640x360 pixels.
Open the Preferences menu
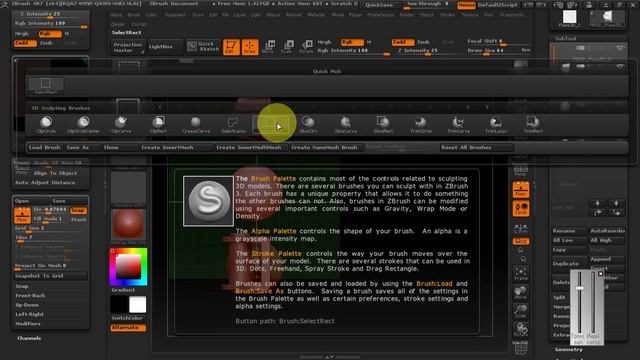point(380,15)
